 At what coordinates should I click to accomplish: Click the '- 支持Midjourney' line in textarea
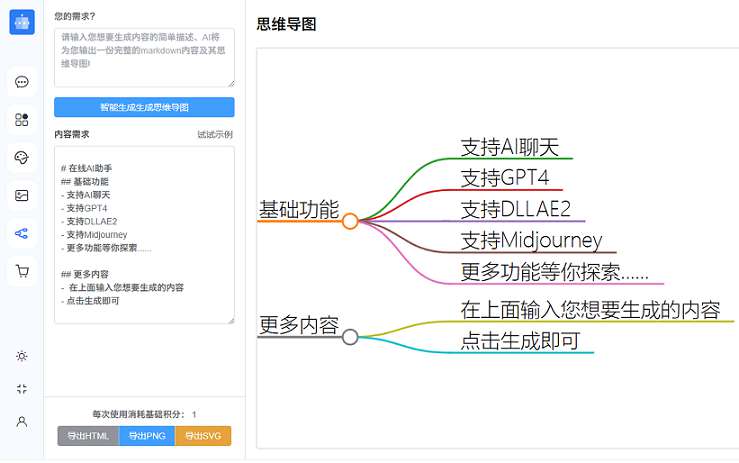tap(94, 234)
